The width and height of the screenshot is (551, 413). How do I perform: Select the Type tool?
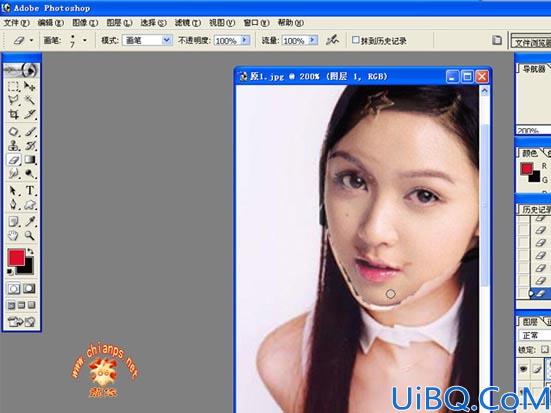(30, 191)
